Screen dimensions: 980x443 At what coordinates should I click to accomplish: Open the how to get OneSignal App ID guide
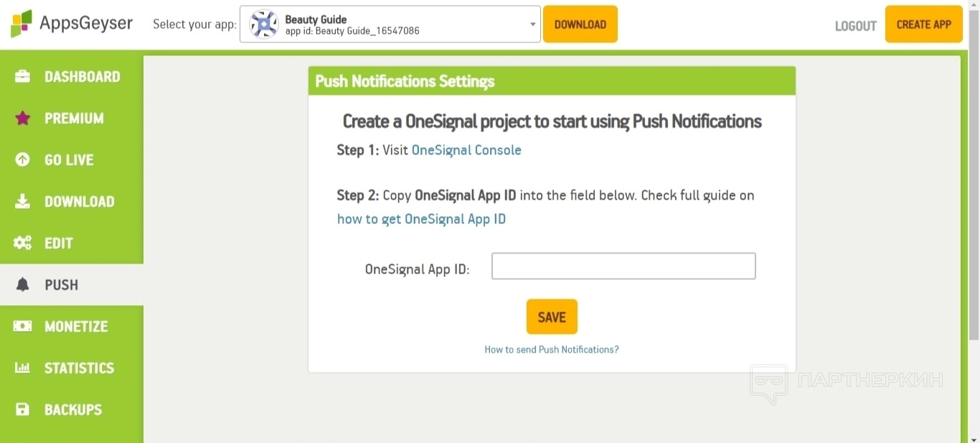click(421, 219)
